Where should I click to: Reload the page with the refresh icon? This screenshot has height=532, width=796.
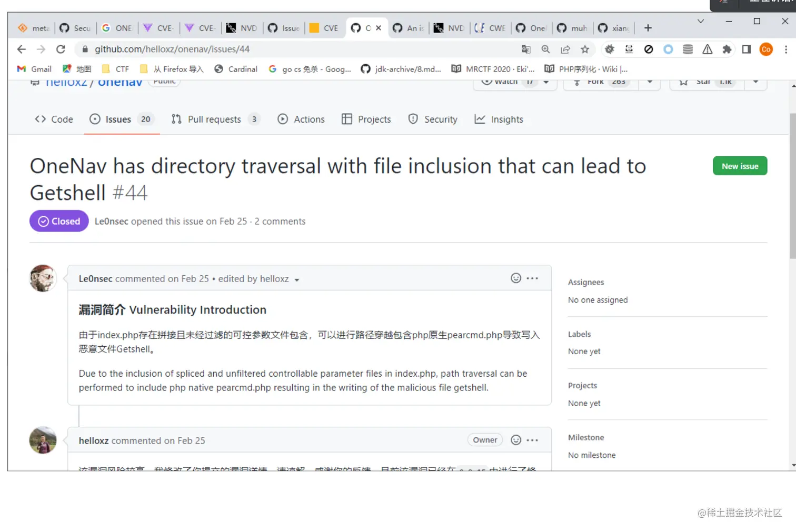[61, 49]
